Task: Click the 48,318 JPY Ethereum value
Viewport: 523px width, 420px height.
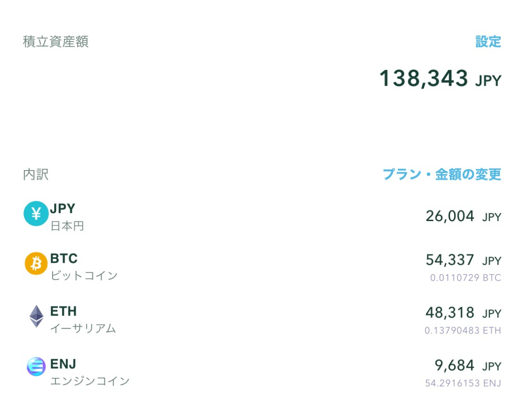Action: tap(463, 313)
